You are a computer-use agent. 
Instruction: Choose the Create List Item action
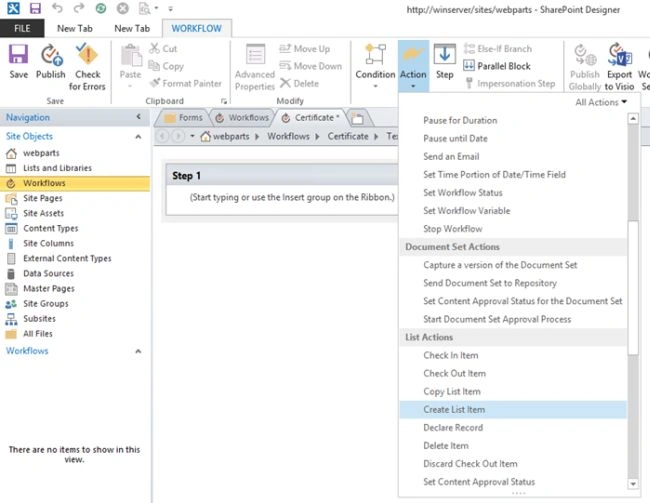(513, 409)
